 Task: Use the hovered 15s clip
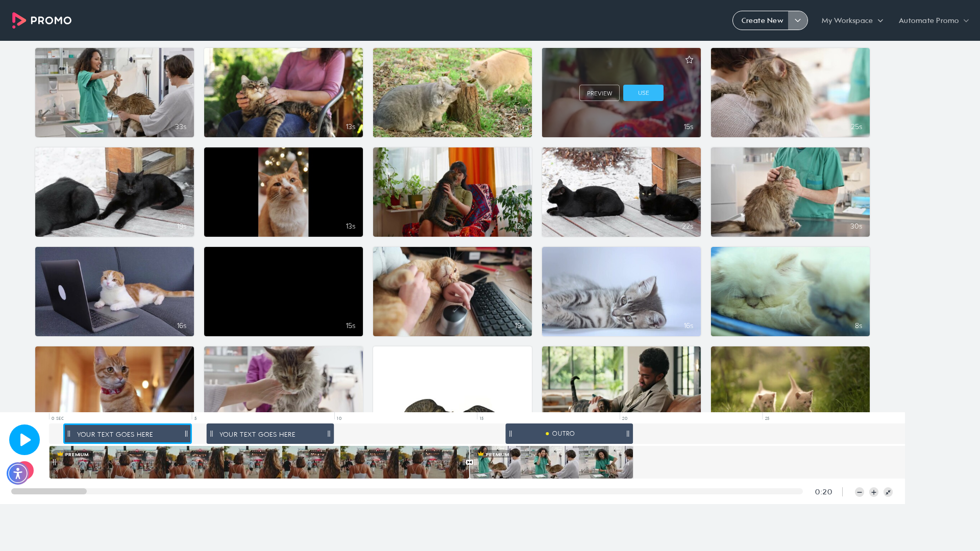point(643,93)
